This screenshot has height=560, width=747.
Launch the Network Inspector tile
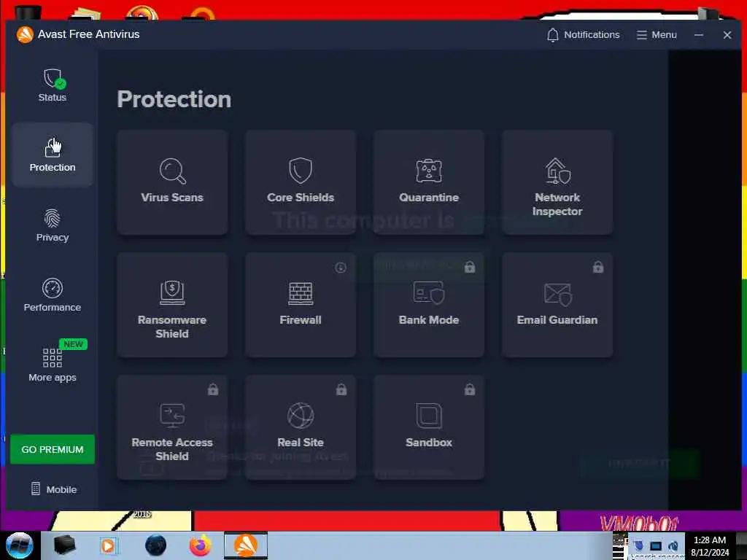click(x=557, y=182)
